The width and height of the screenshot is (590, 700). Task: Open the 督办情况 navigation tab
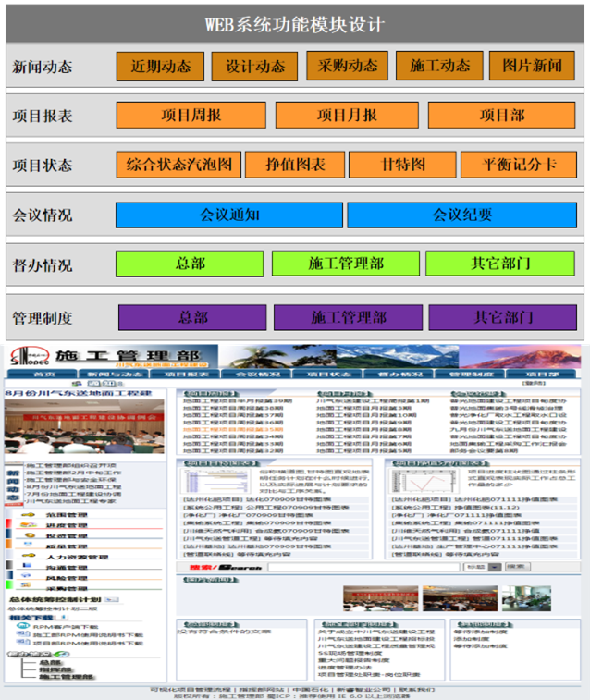point(399,375)
